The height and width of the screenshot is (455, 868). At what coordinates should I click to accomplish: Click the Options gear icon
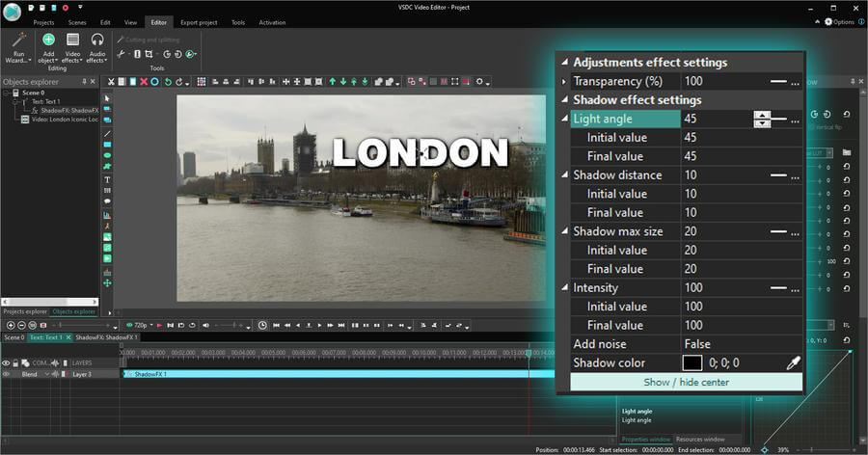828,21
